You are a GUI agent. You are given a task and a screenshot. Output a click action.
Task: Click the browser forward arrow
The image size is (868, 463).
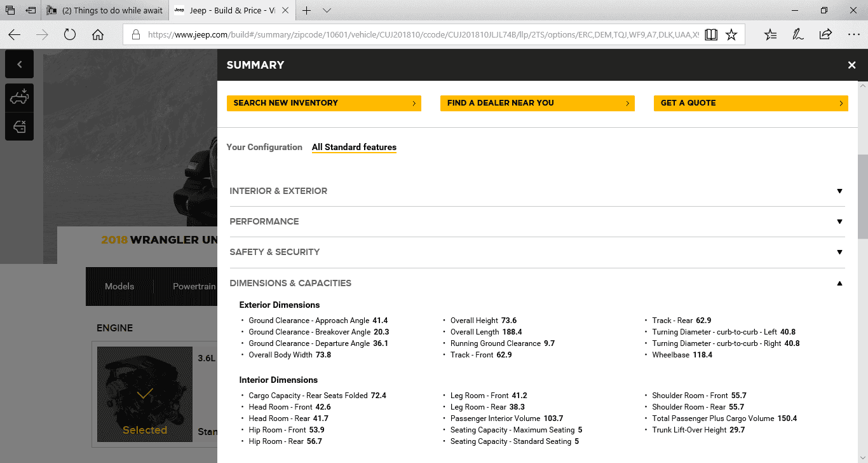43,34
